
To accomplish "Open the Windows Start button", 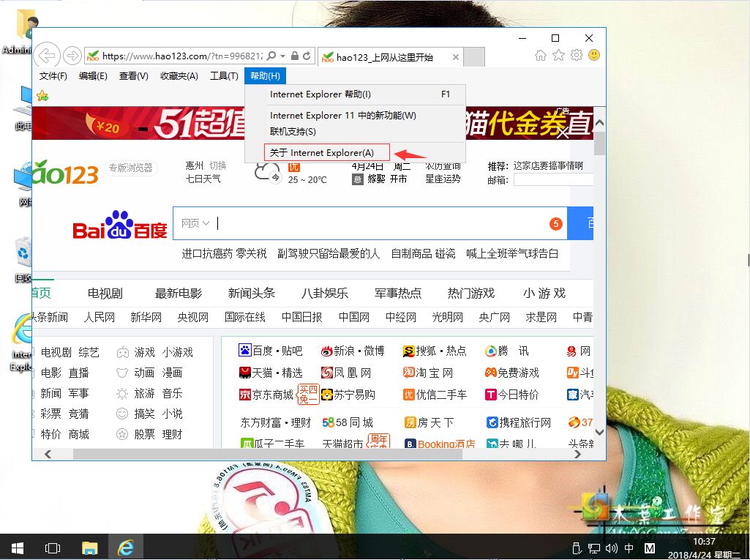I will pyautogui.click(x=18, y=548).
